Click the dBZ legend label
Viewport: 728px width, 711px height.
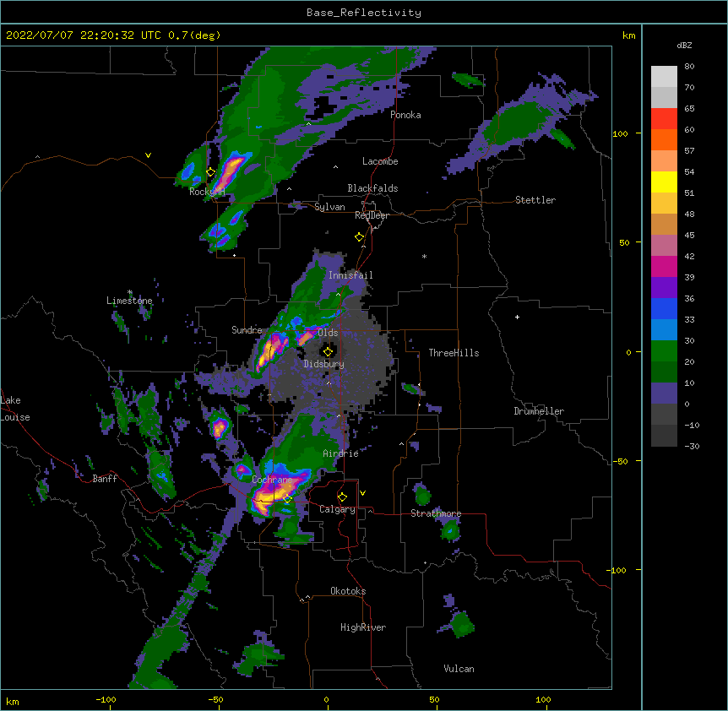(684, 45)
